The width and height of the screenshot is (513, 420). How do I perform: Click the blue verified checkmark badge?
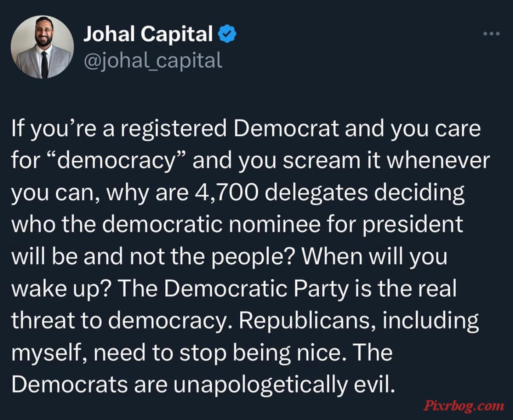click(227, 34)
